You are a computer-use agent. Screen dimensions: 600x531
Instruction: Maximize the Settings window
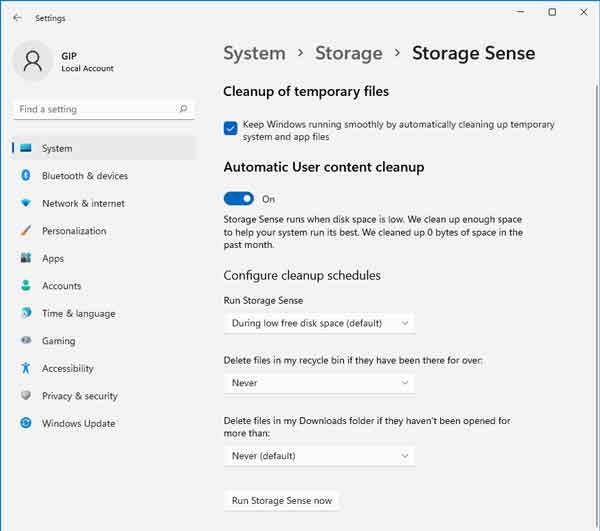coord(552,12)
